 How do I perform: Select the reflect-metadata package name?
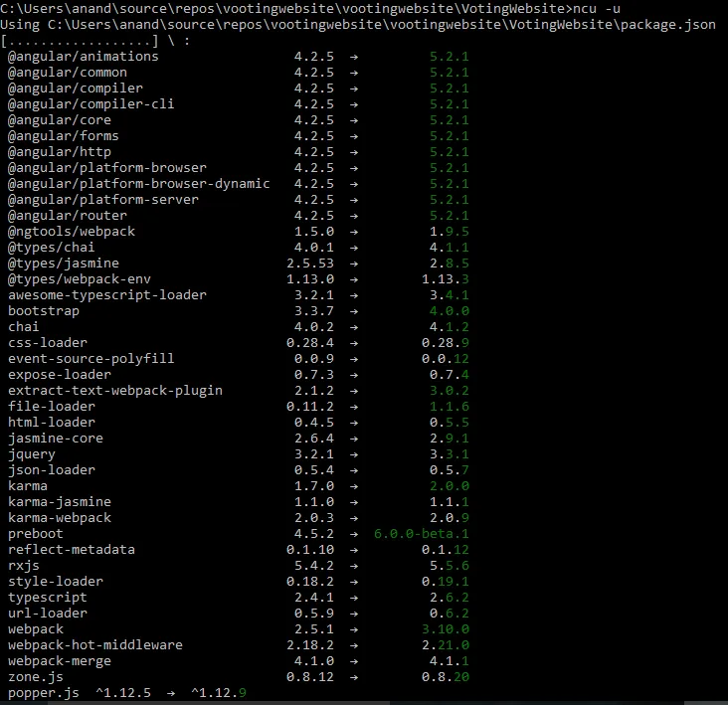click(x=72, y=550)
